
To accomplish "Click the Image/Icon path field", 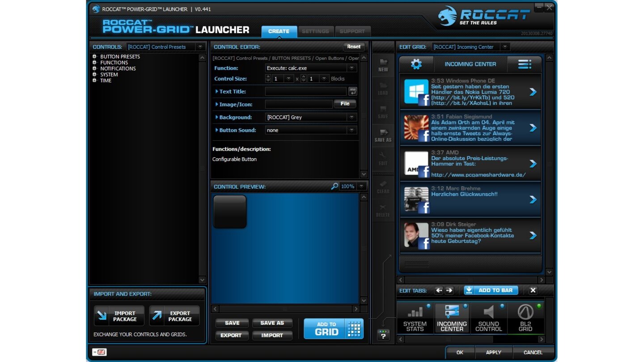I will [x=299, y=104].
